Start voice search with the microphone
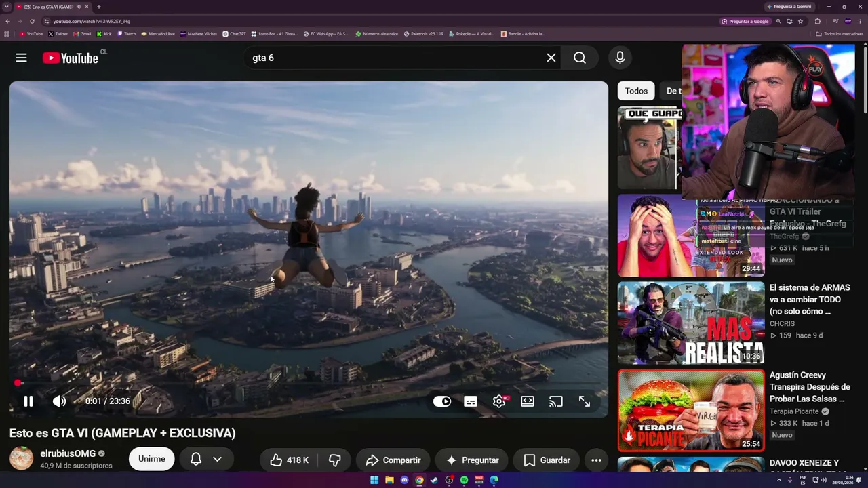This screenshot has width=868, height=488. pyautogui.click(x=620, y=58)
